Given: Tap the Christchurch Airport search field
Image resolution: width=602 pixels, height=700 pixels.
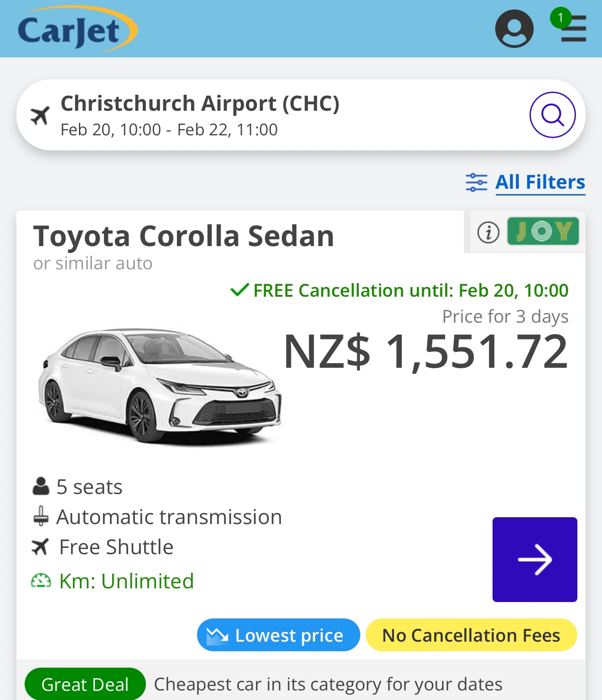Looking at the screenshot, I should pyautogui.click(x=274, y=115).
